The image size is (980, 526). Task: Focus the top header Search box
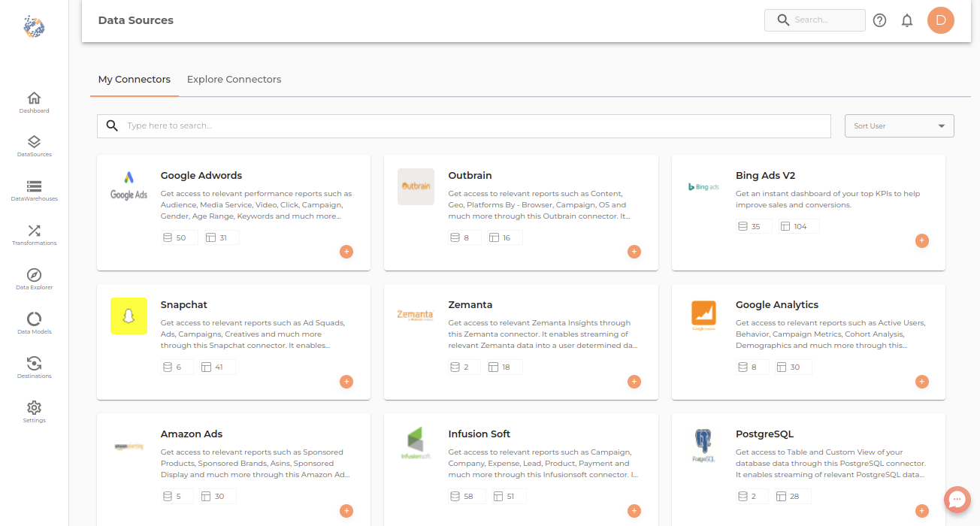pyautogui.click(x=815, y=20)
